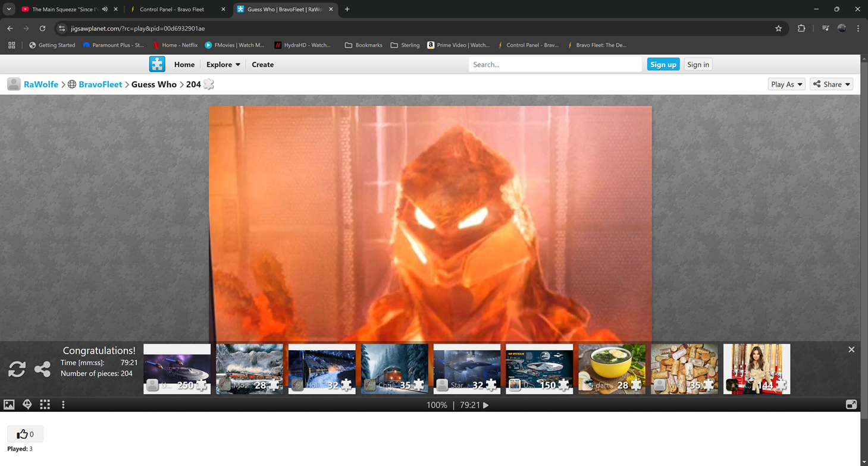The height and width of the screenshot is (466, 868).
Task: Reload the page
Action: tap(42, 29)
